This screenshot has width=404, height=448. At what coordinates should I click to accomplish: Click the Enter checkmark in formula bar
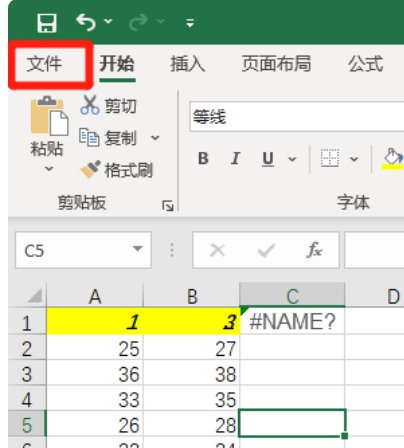(x=266, y=250)
